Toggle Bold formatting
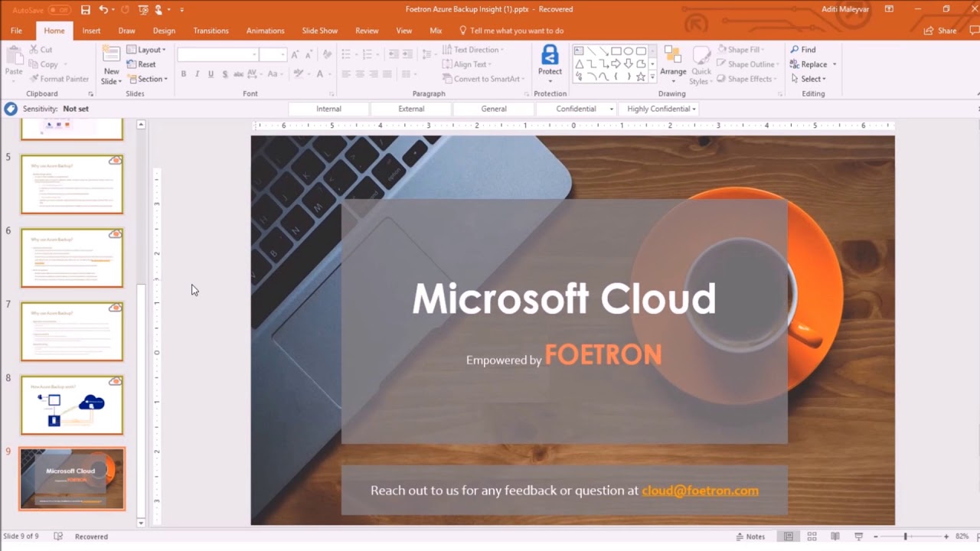The image size is (980, 551). click(x=184, y=74)
